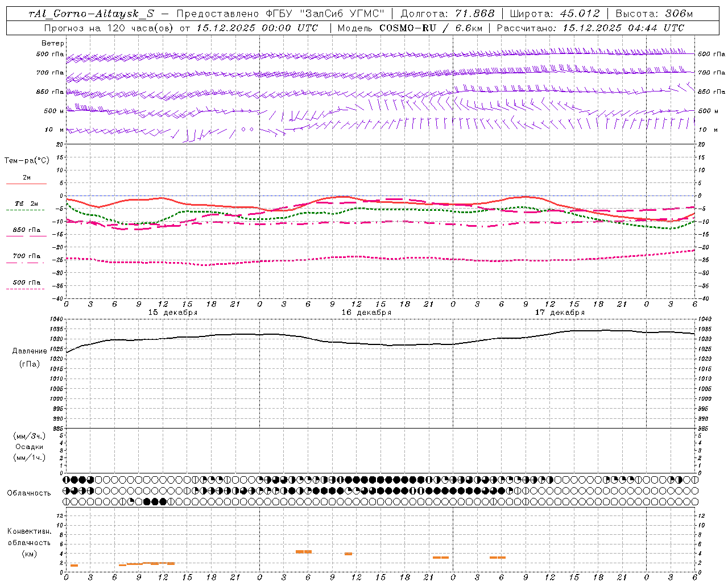Click the (гПа) unit label under Давление
728x582 pixels.
[30, 363]
